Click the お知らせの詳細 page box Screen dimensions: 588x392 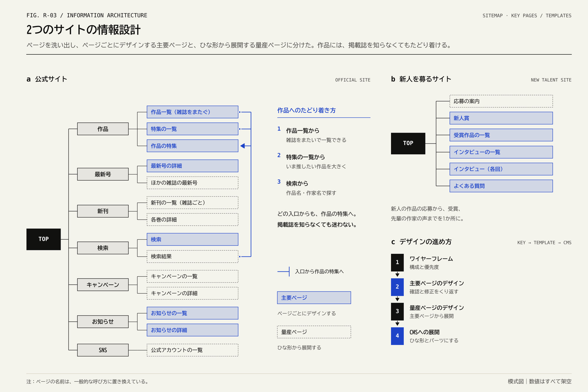193,330
